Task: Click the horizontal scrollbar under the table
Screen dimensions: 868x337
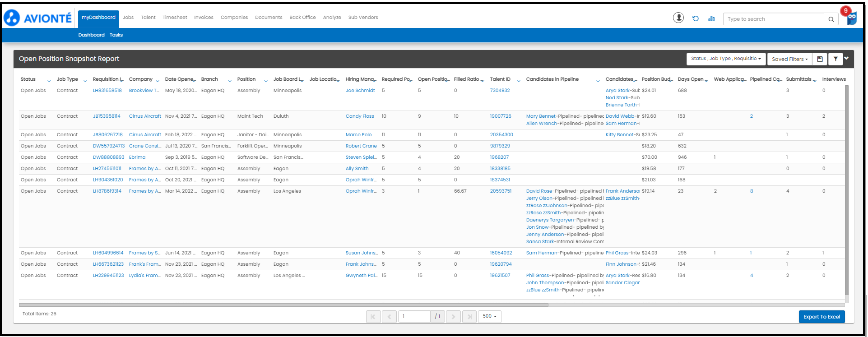Action: point(283,305)
